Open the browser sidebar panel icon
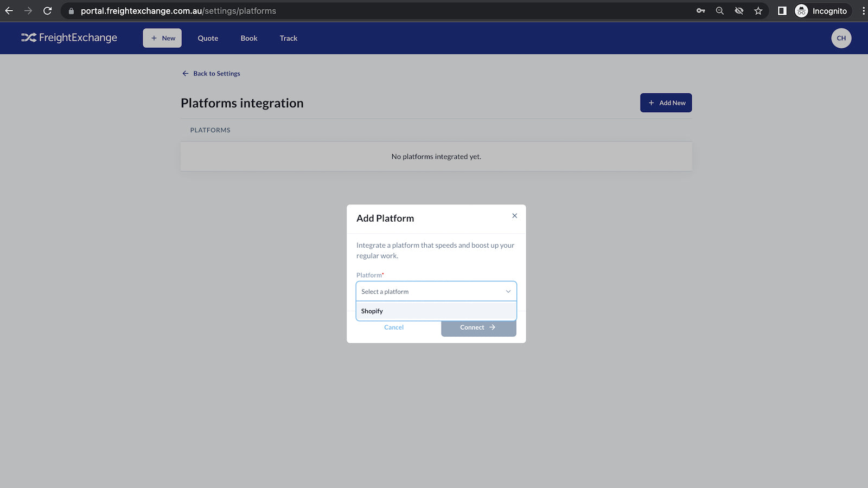 coord(782,10)
